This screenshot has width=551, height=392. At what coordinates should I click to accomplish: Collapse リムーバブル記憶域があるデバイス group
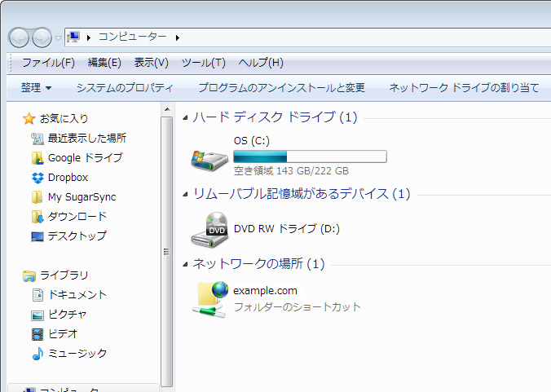(186, 195)
